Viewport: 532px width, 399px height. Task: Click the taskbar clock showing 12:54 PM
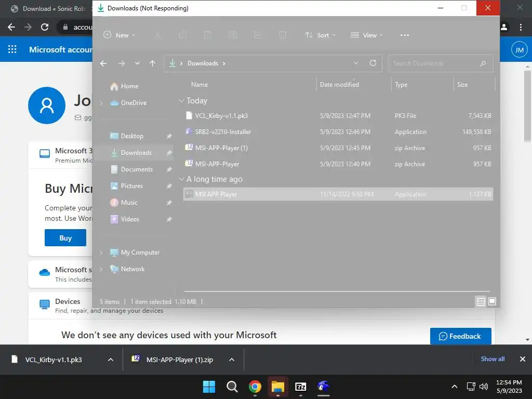pyautogui.click(x=509, y=387)
